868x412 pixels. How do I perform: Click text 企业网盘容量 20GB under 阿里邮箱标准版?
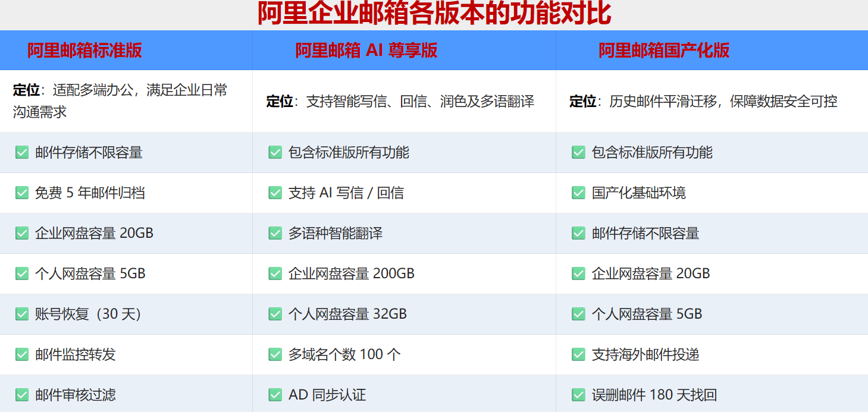[94, 233]
